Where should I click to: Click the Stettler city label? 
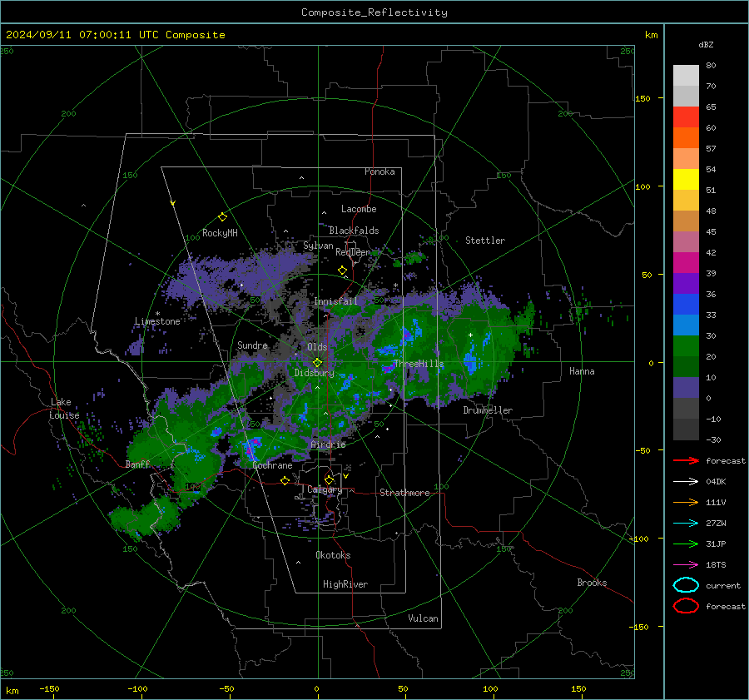[485, 241]
